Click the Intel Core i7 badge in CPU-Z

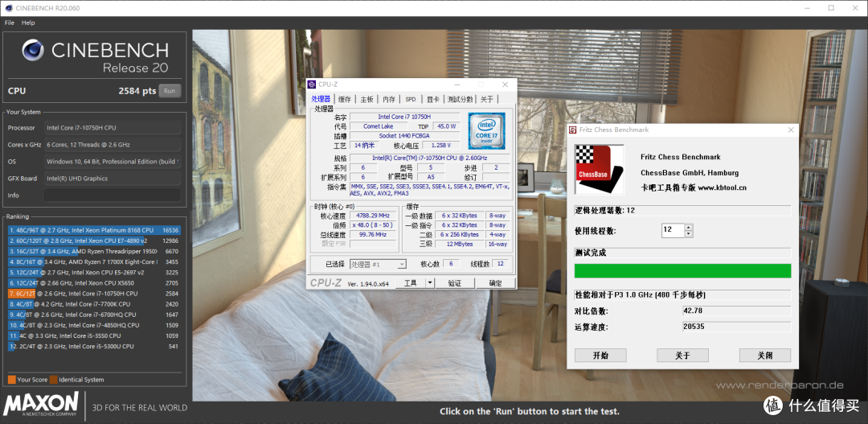coord(486,131)
